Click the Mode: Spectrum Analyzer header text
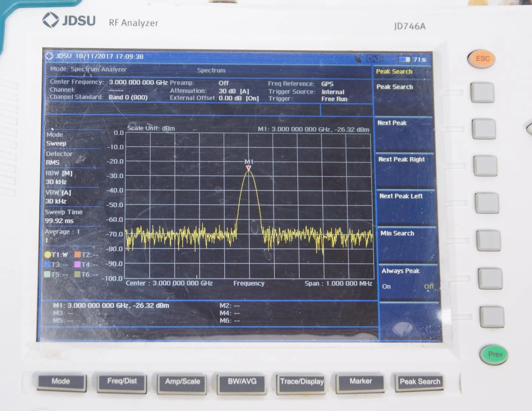Viewport: 532px width, 411px height. click(88, 69)
